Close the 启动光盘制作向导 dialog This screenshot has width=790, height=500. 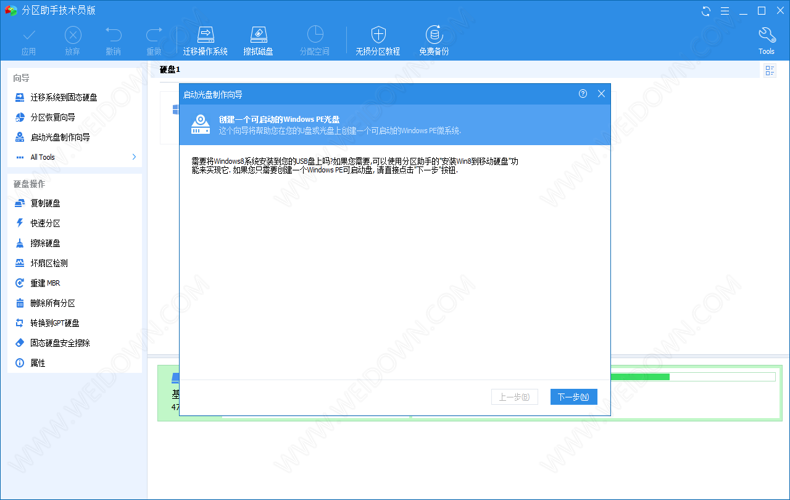(601, 93)
